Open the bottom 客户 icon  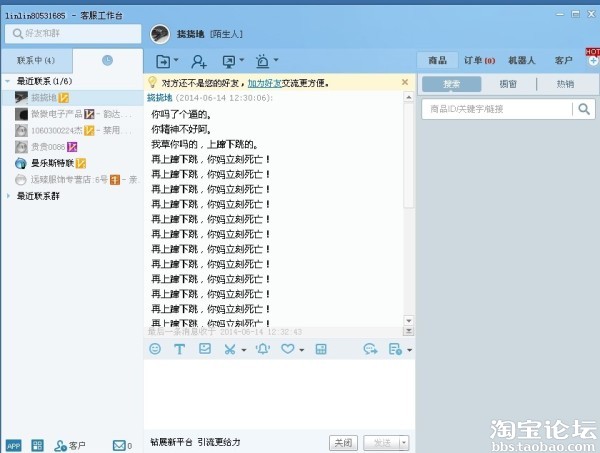point(70,445)
